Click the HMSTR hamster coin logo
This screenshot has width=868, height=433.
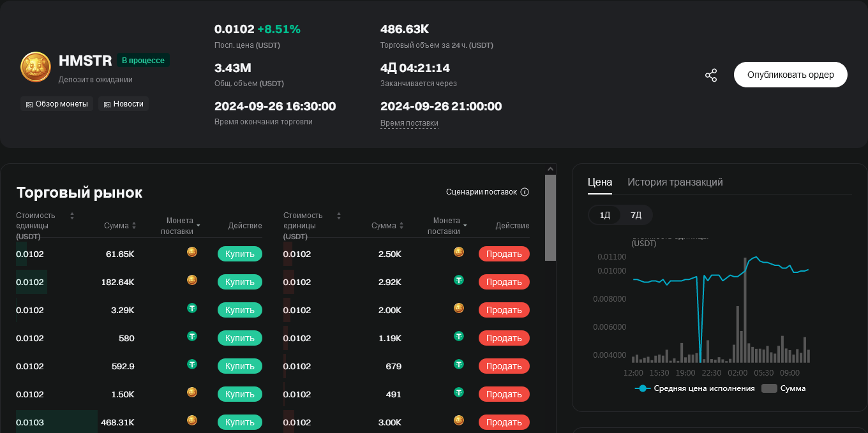tap(36, 67)
